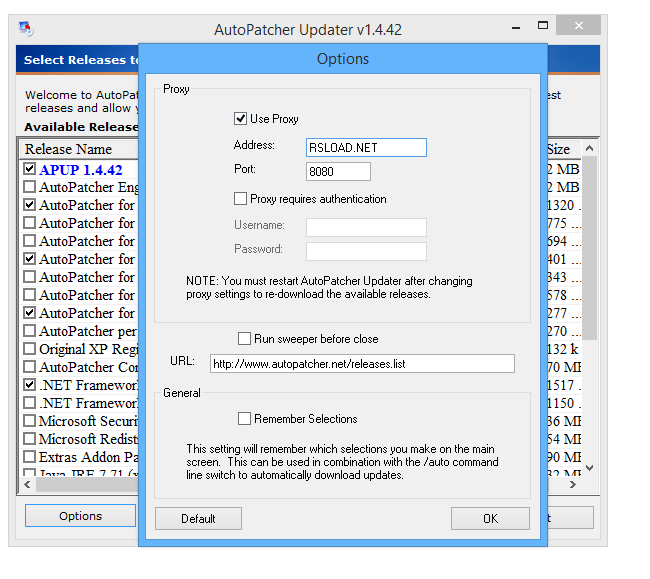Enable Proxy requires authentication
The image size is (650, 579).
point(240,199)
